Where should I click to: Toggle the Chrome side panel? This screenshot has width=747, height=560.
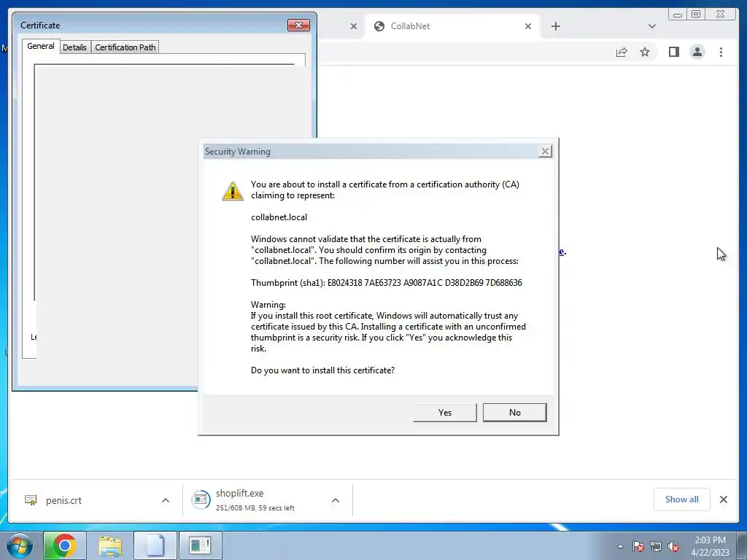click(673, 52)
